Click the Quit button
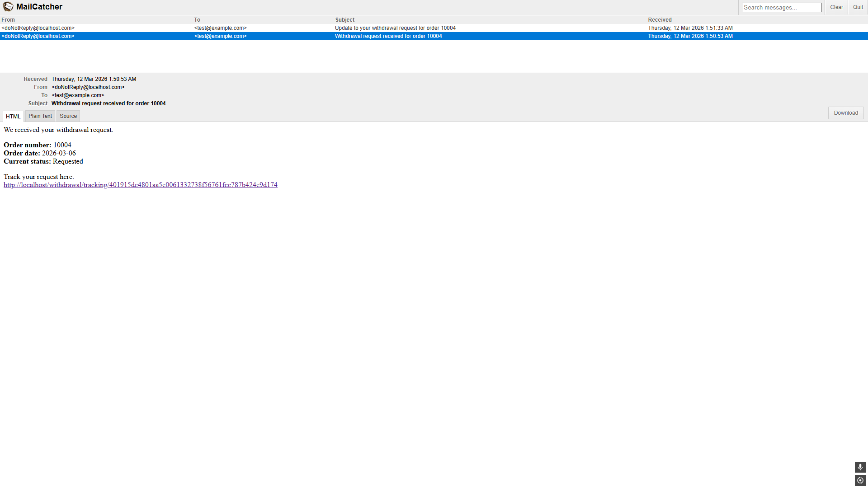The image size is (868, 488). tap(858, 7)
